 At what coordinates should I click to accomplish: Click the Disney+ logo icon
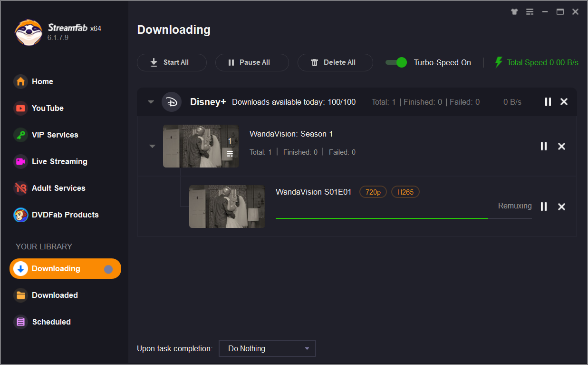pyautogui.click(x=172, y=102)
